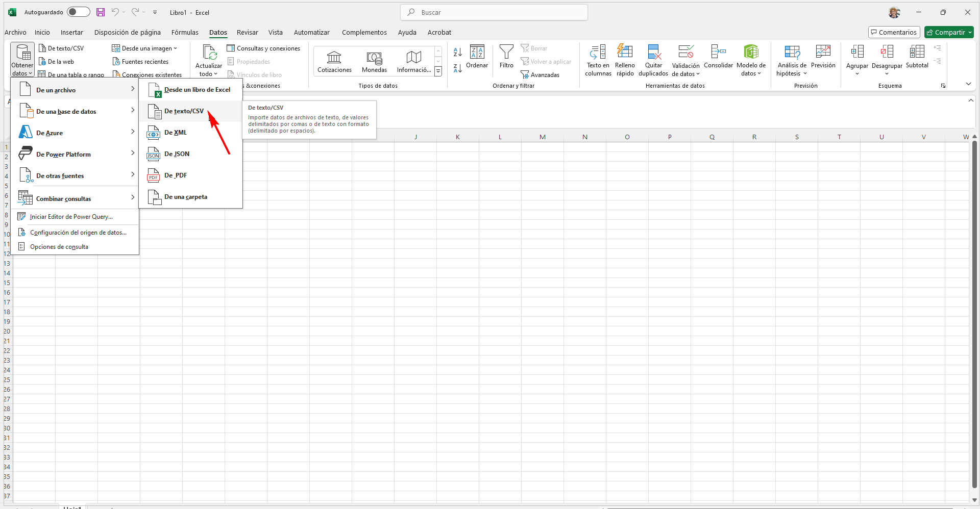Click Quitar duplicados icon
Screen dimensions: 980x509
pos(653,53)
